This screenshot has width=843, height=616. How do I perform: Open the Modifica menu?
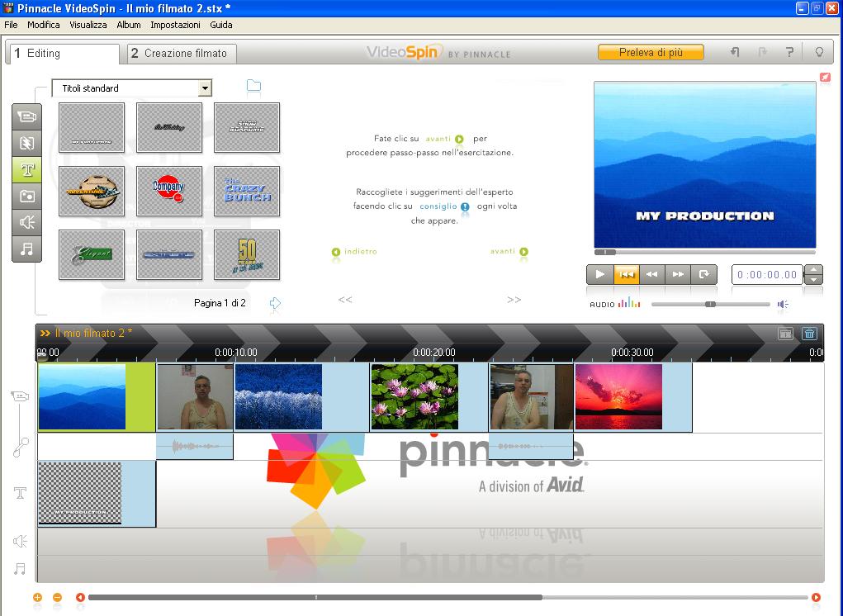pyautogui.click(x=44, y=25)
